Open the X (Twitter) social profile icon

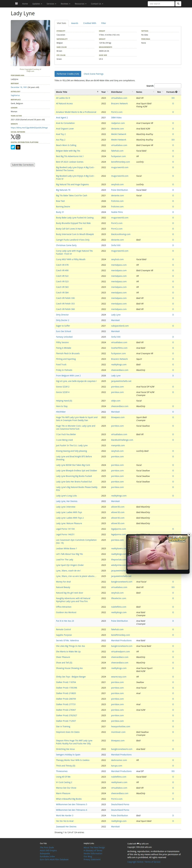(x=13, y=137)
